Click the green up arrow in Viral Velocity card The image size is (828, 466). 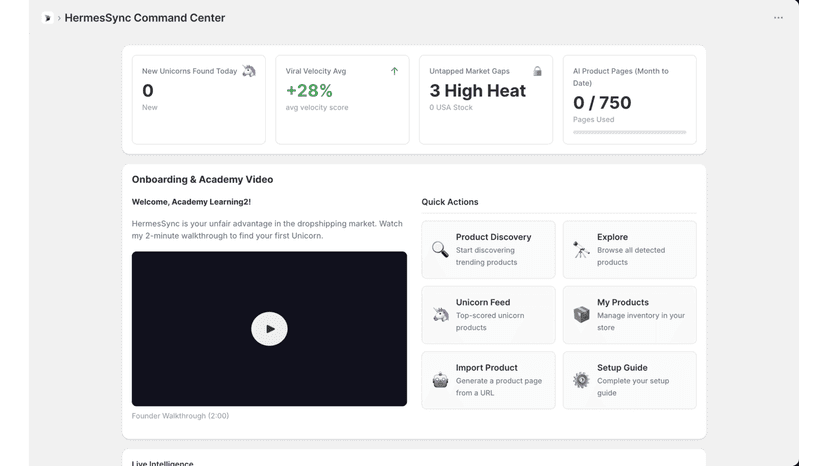[x=394, y=71]
